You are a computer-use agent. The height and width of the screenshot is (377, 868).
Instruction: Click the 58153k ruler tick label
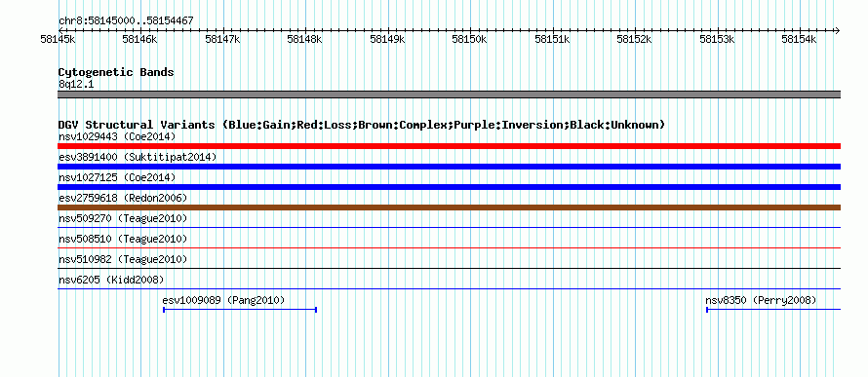(718, 39)
